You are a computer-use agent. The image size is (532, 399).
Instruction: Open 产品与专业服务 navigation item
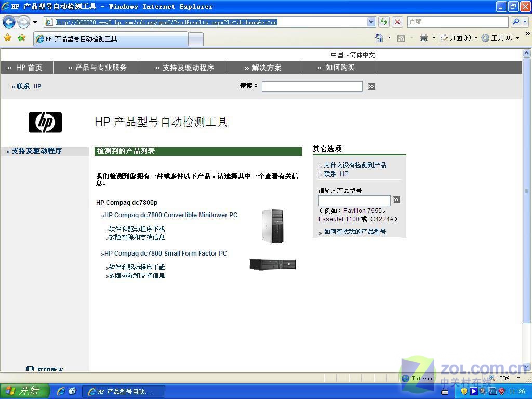tap(97, 68)
